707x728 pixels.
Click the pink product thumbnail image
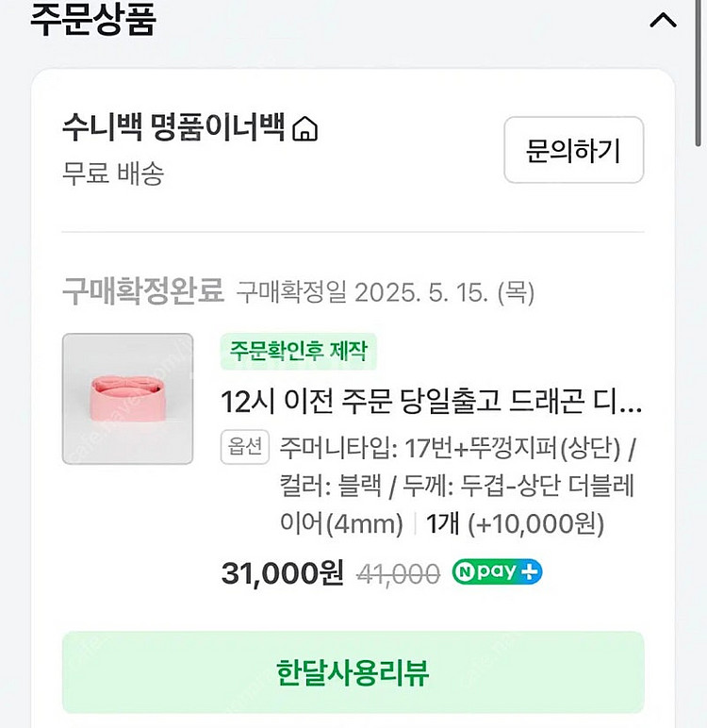pos(127,399)
